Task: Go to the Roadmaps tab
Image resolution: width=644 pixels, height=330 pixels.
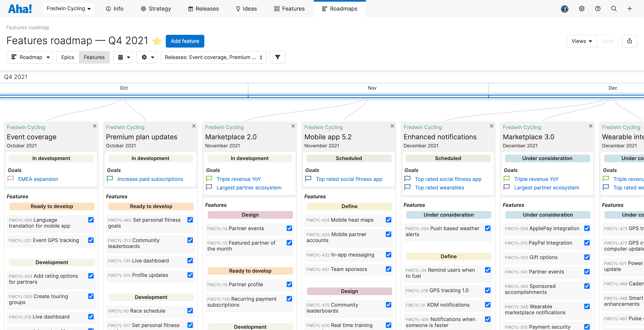Action: point(340,9)
